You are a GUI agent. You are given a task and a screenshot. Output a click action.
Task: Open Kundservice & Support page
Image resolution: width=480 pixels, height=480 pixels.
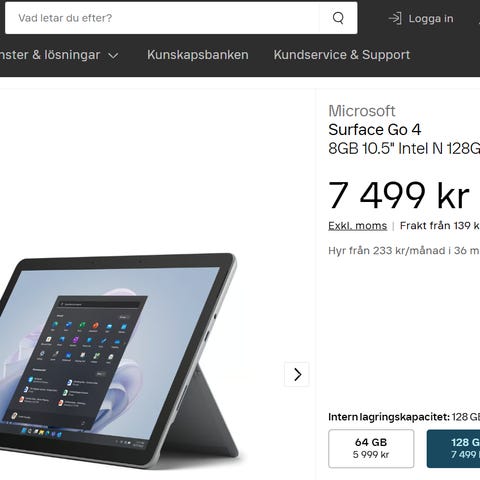342,55
